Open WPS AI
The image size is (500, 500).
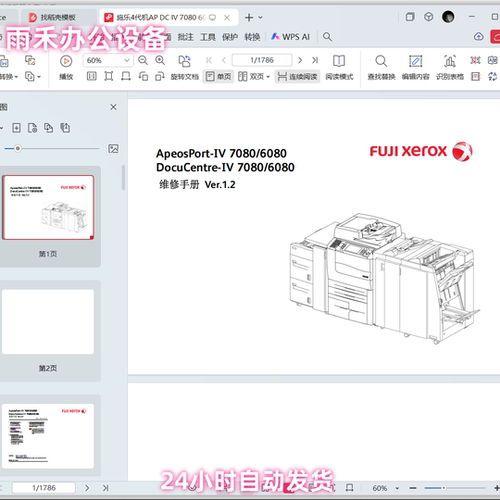290,37
